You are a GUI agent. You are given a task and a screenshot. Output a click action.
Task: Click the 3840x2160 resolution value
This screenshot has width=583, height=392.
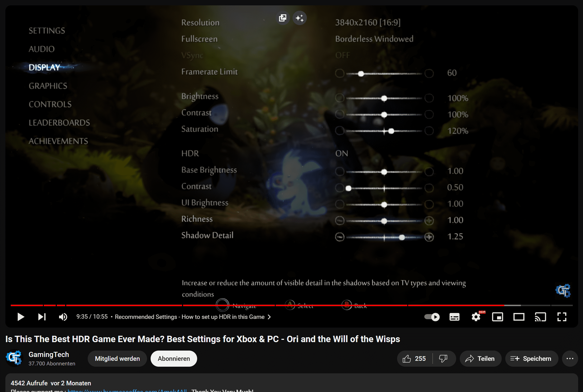[x=368, y=23]
